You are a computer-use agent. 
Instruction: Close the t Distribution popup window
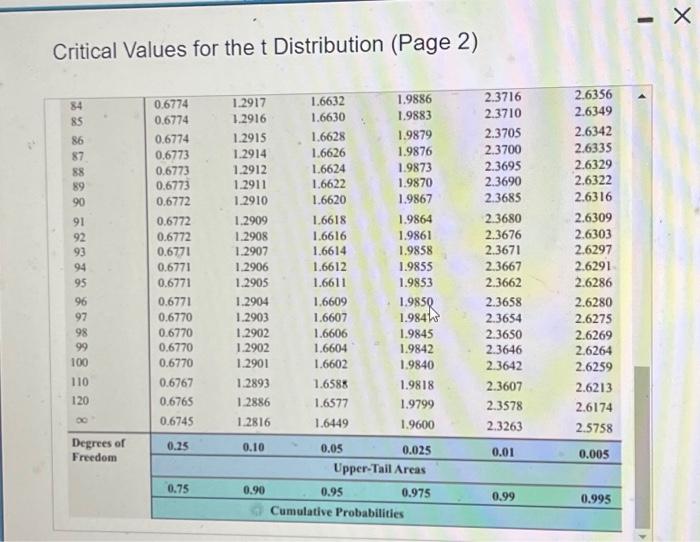click(681, 16)
